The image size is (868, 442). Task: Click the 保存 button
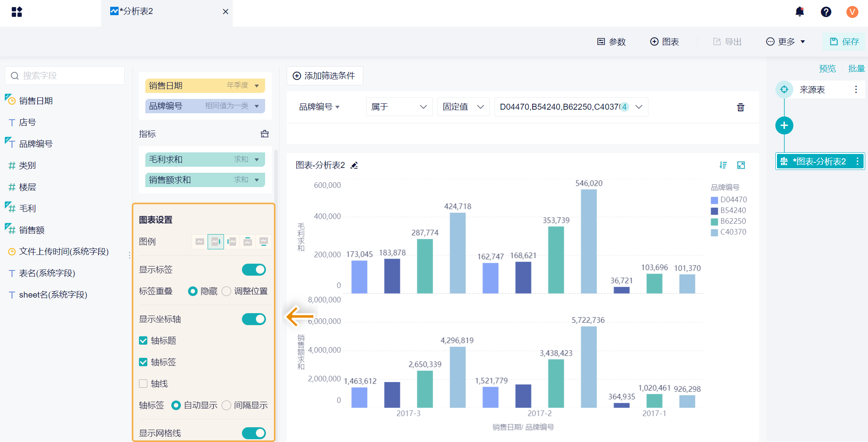(x=844, y=42)
